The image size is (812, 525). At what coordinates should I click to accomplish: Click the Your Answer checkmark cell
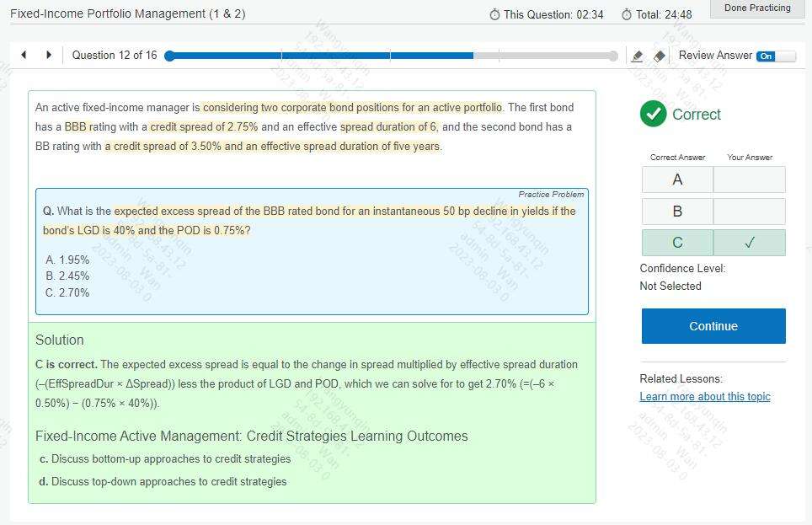tap(750, 243)
